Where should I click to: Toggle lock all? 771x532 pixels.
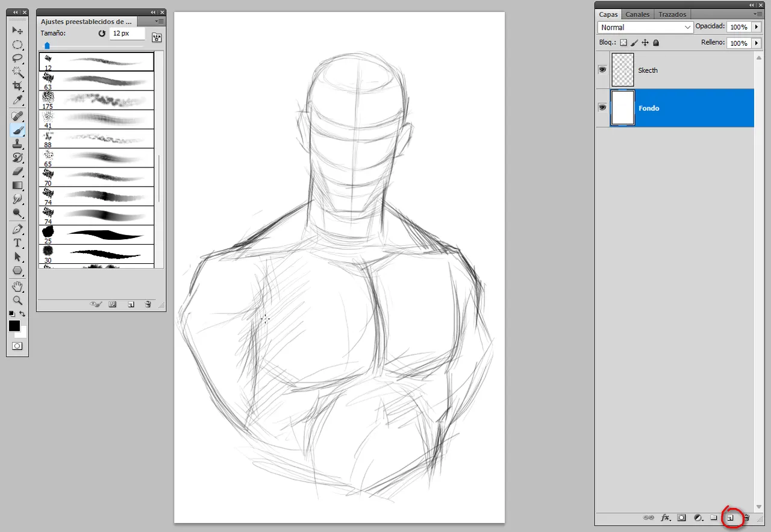[656, 43]
